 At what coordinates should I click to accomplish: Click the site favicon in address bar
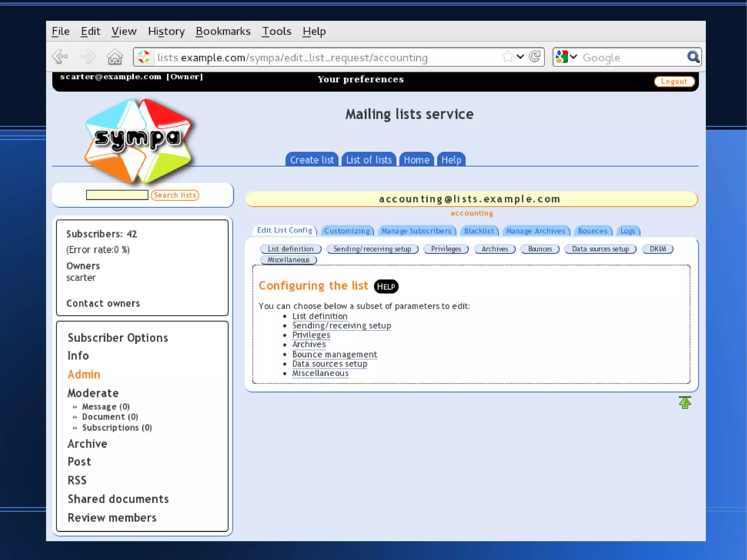[144, 57]
